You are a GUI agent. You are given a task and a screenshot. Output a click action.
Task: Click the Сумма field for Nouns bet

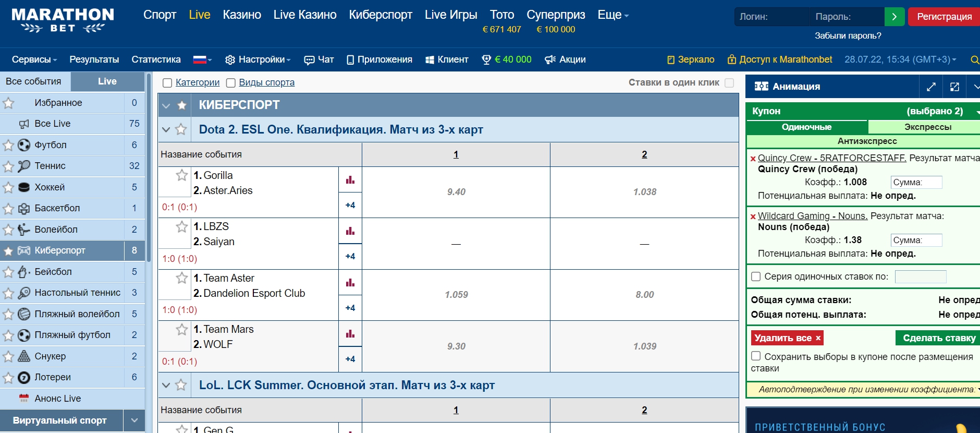click(x=916, y=240)
